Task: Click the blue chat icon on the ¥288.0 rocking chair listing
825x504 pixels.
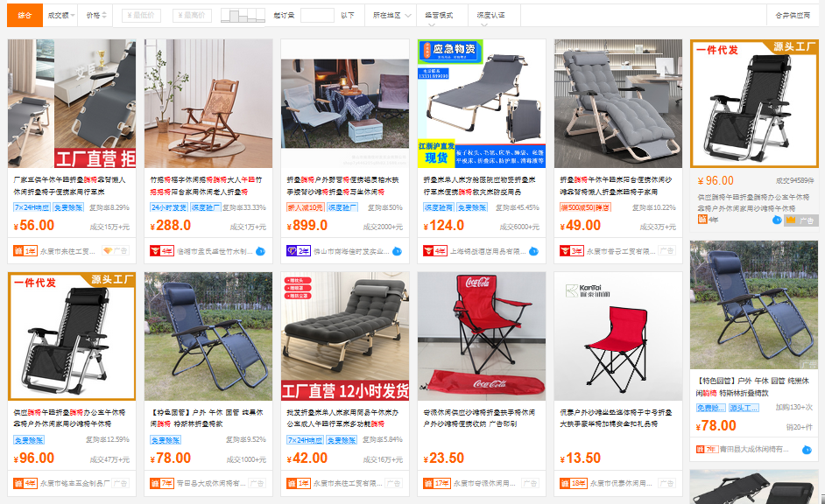Action: [260, 251]
